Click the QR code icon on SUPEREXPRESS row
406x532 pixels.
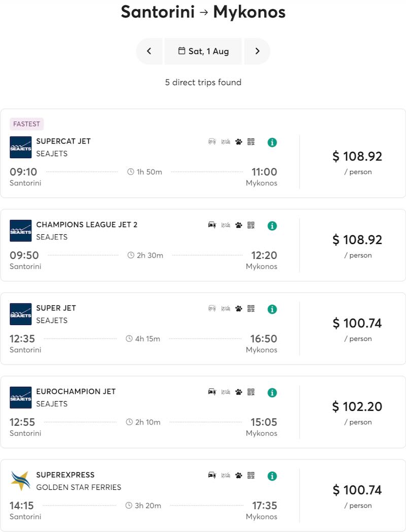tap(250, 476)
